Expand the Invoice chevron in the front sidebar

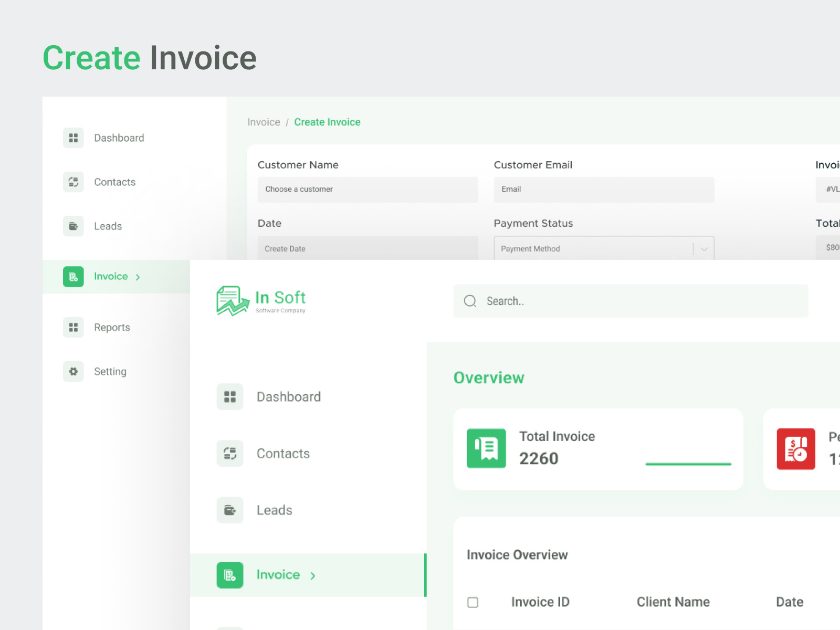[313, 576]
